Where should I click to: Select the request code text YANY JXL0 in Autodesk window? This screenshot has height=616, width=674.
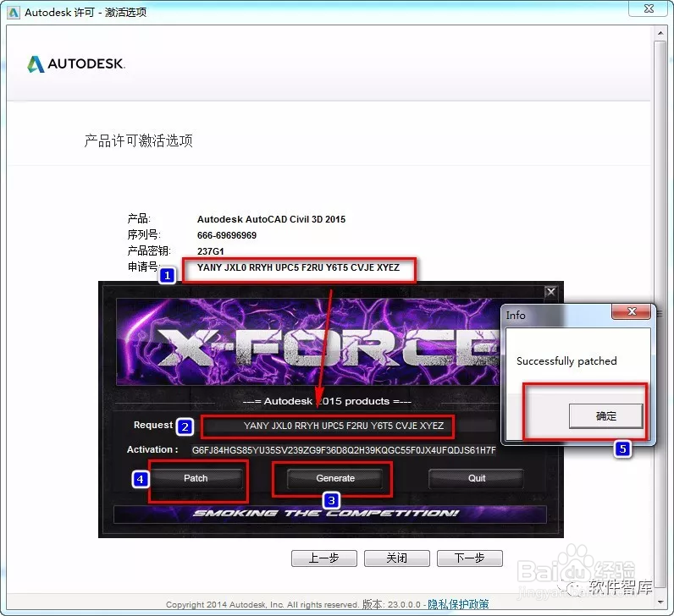298,267
